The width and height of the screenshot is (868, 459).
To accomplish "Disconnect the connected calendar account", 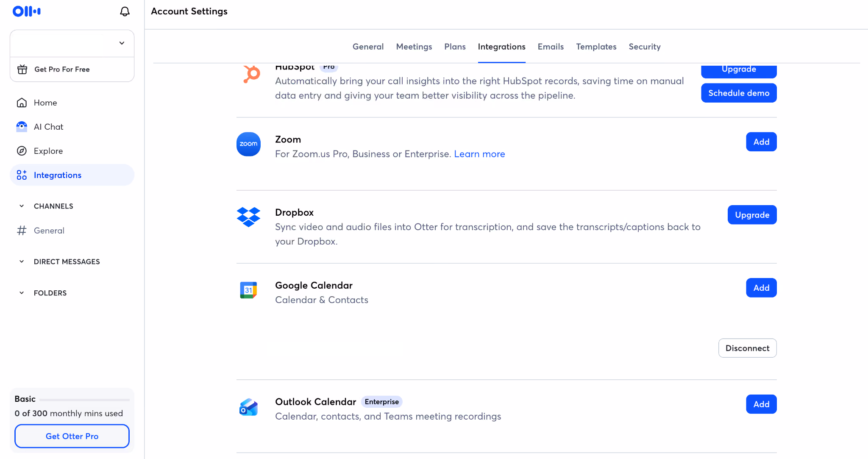I will [x=747, y=348].
